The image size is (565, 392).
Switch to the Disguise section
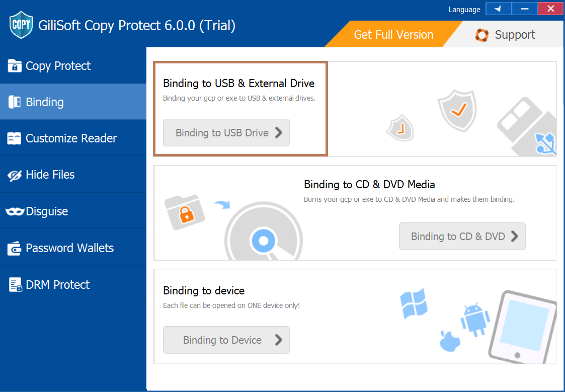tap(73, 211)
